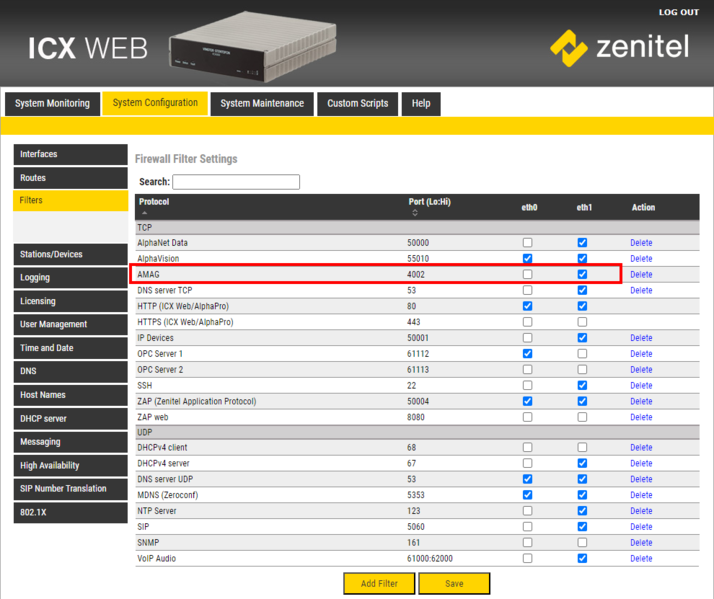Click the ICX device image in header
The height and width of the screenshot is (599, 714).
pos(253,47)
